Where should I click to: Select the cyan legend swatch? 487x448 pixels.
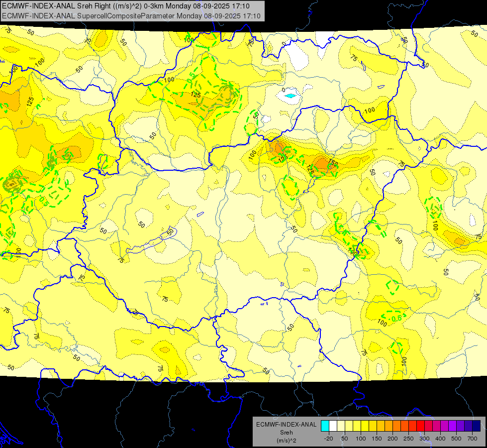pos(325,426)
